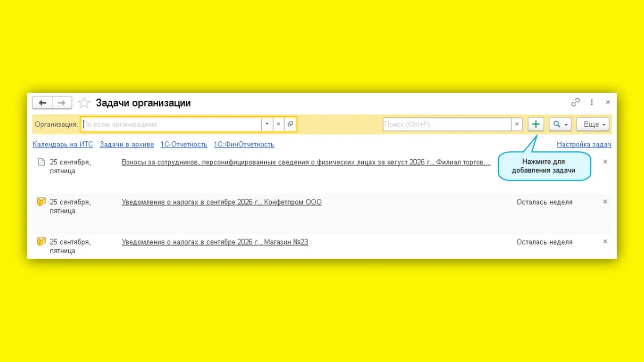
Task: Click the Организация input field
Action: coord(172,124)
